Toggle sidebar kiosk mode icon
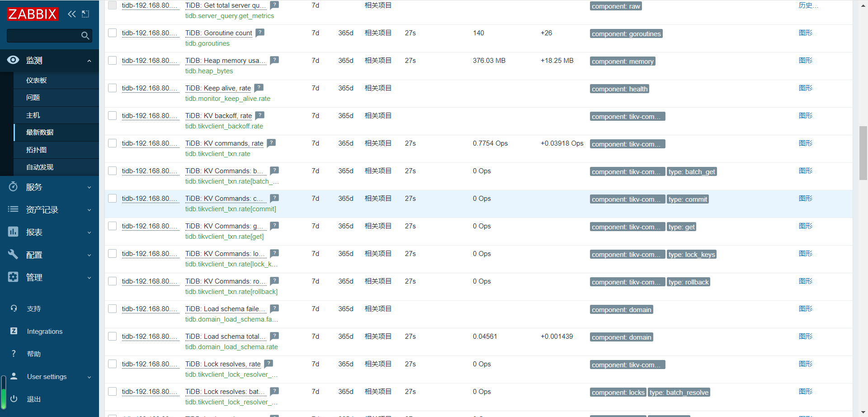This screenshot has width=868, height=417. click(85, 14)
